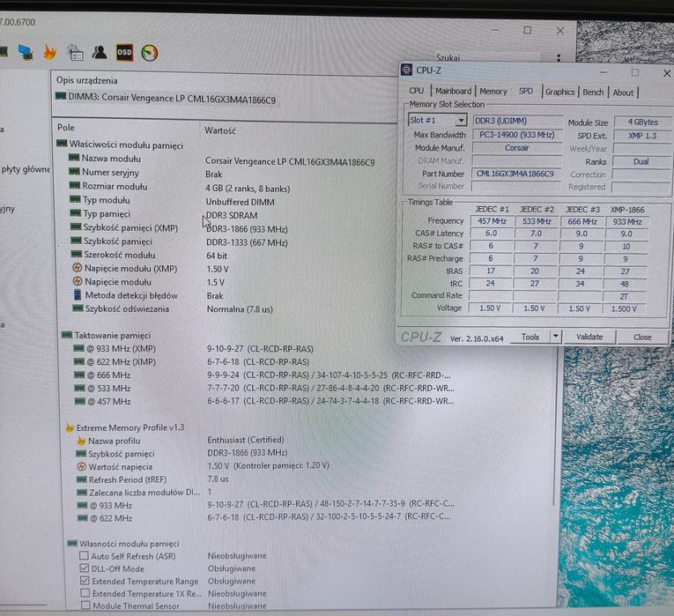674x616 pixels.
Task: Click the report checklist toolbar icon
Action: coord(75,53)
